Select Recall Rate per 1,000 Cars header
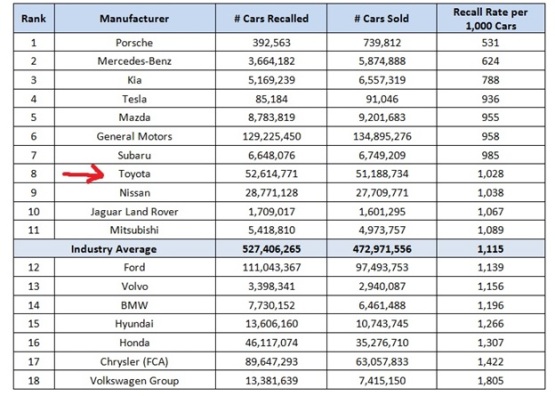 tap(491, 19)
